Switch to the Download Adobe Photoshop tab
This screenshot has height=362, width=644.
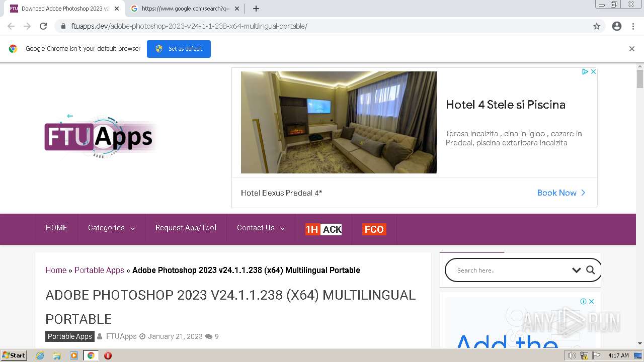64,9
